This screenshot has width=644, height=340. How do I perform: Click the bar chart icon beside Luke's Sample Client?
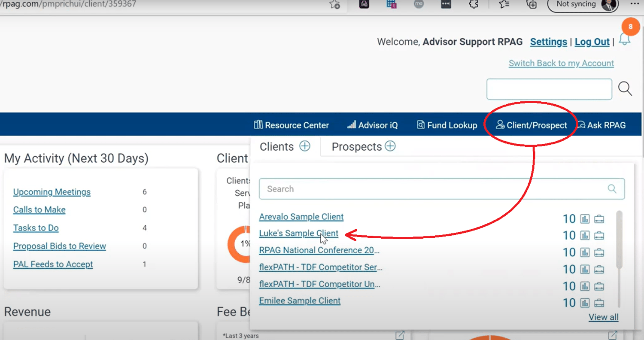(x=585, y=235)
